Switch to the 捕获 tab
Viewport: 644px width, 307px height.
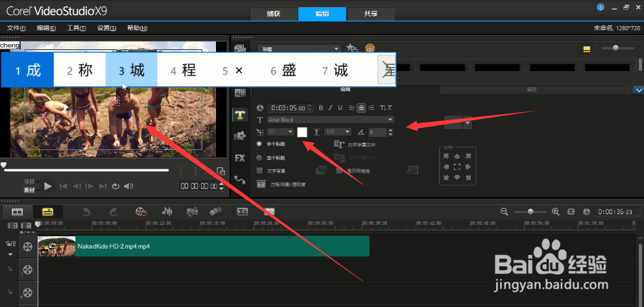274,14
